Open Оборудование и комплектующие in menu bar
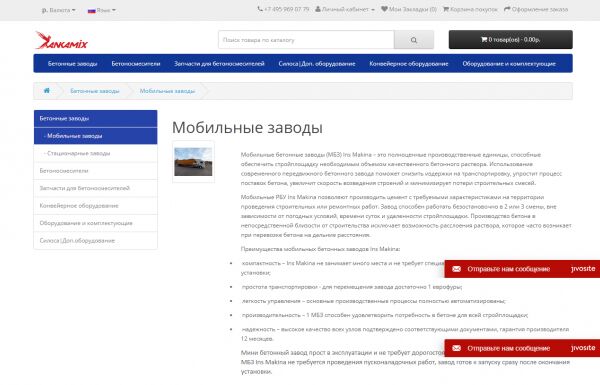Viewport: 600px width, 385px height. click(x=509, y=64)
